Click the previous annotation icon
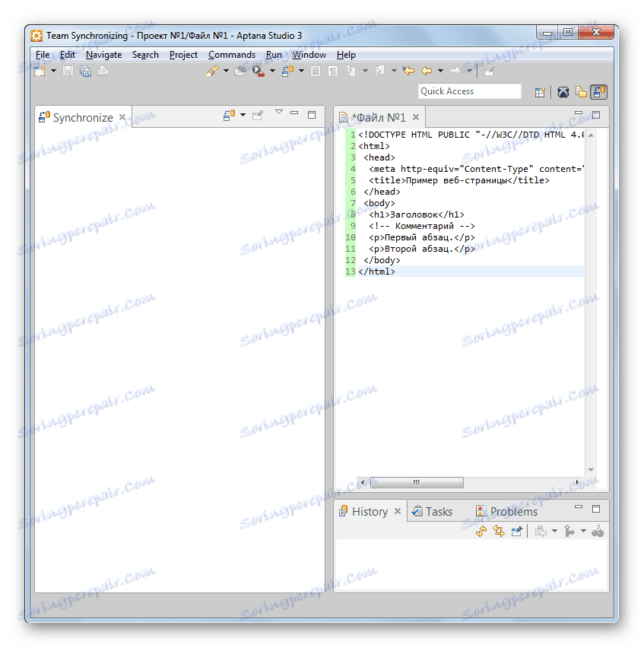 click(379, 71)
